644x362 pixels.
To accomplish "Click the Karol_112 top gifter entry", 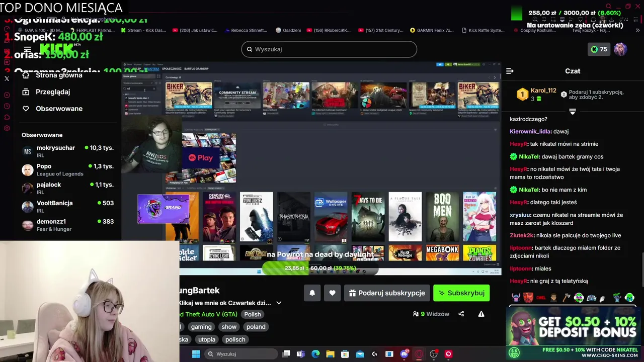I will [537, 95].
